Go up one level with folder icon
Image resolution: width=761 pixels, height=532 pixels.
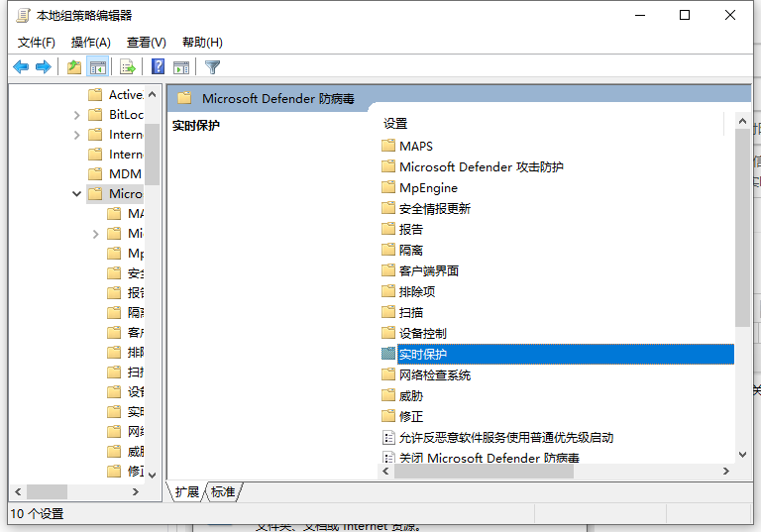pyautogui.click(x=74, y=66)
